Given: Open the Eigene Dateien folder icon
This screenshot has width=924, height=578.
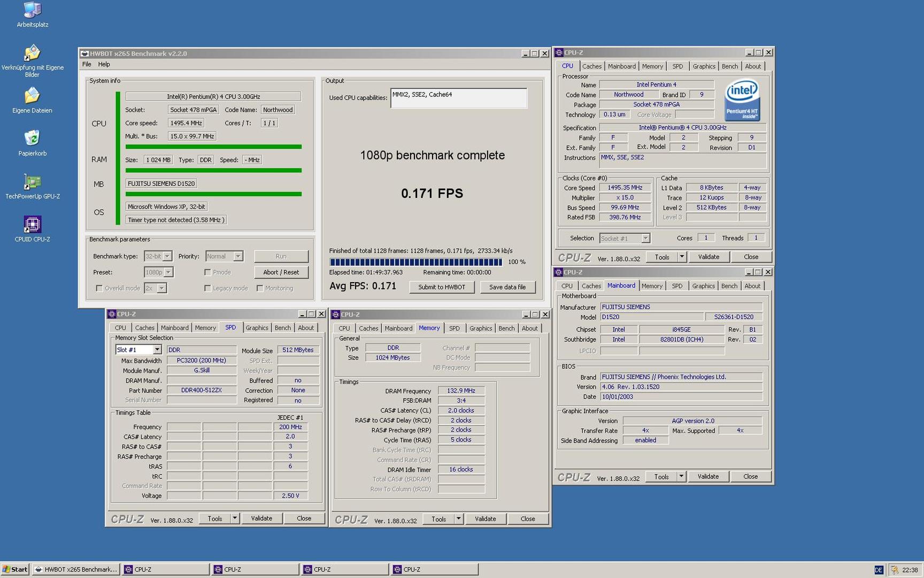Looking at the screenshot, I should coord(32,100).
